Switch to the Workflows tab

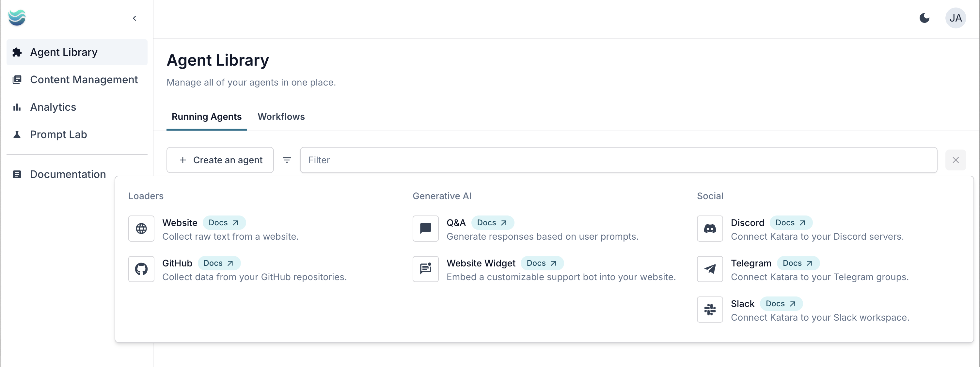pyautogui.click(x=281, y=117)
